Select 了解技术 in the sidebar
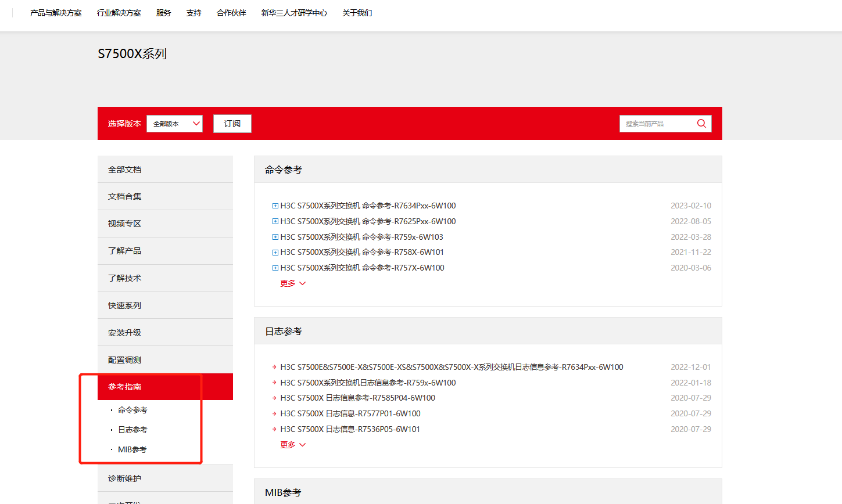842x504 pixels. (165, 278)
